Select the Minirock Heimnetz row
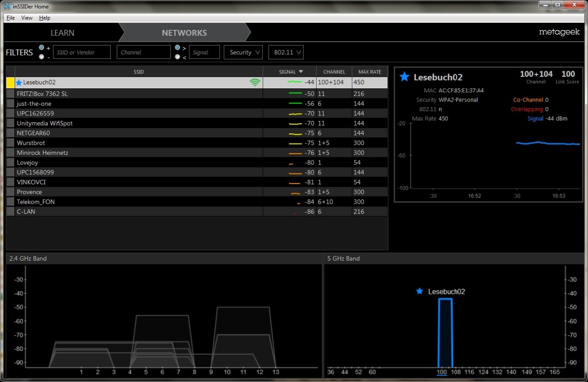The height and width of the screenshot is (382, 588). tap(197, 153)
